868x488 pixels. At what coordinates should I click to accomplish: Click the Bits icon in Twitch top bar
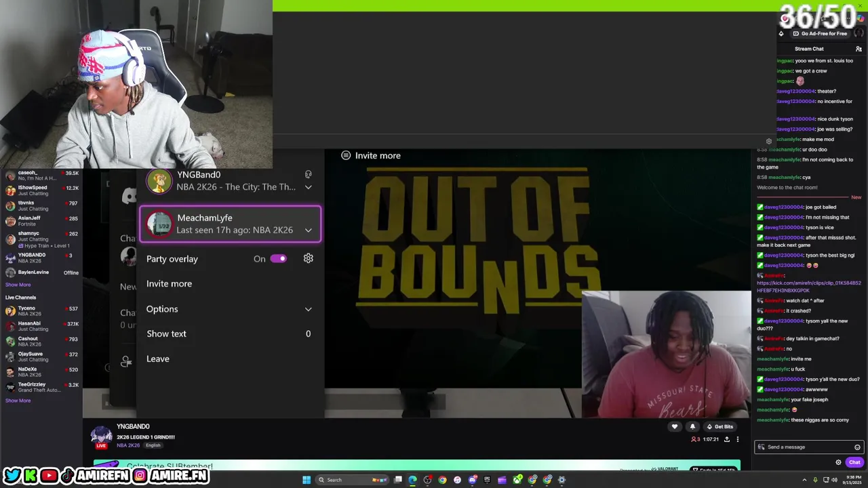[781, 33]
